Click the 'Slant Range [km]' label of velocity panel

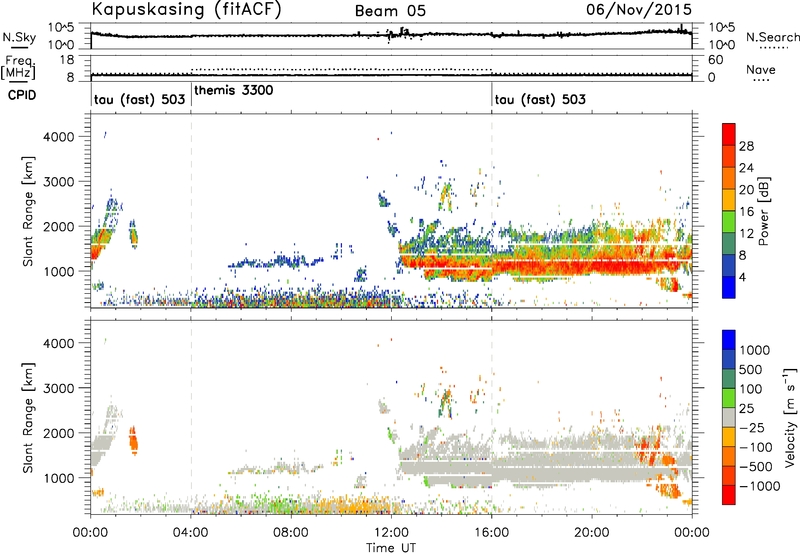coord(28,418)
